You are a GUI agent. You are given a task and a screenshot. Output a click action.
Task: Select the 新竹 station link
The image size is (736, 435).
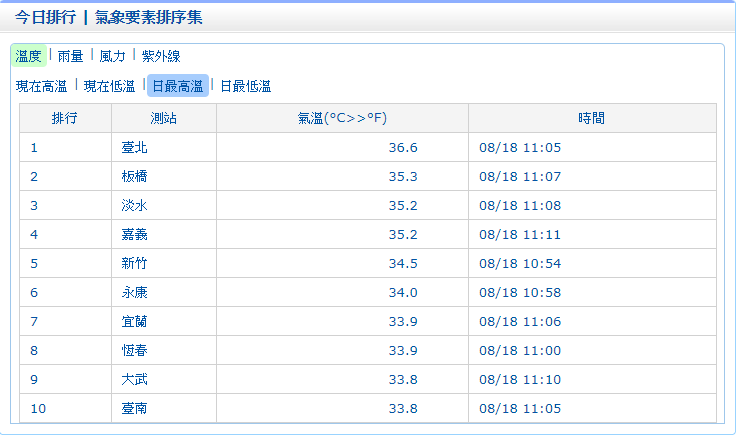(134, 264)
